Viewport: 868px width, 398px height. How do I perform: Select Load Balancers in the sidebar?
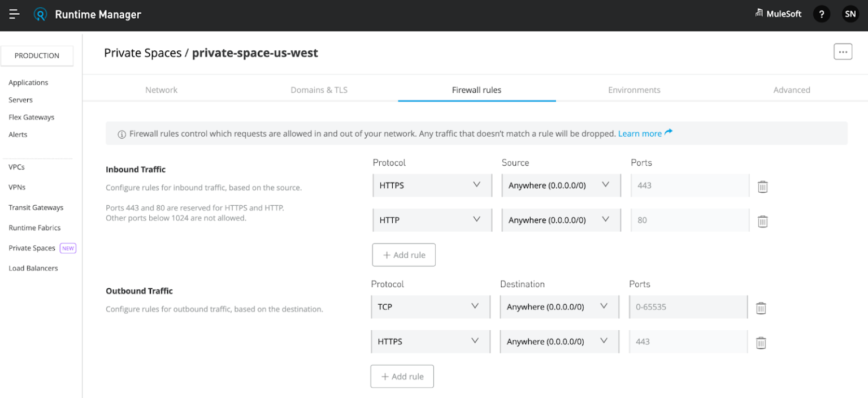coord(33,267)
